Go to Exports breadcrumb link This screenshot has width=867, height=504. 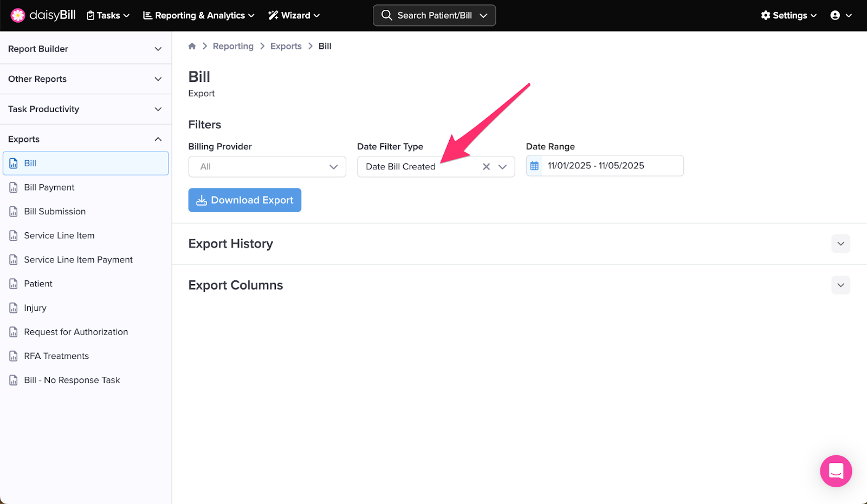[286, 46]
